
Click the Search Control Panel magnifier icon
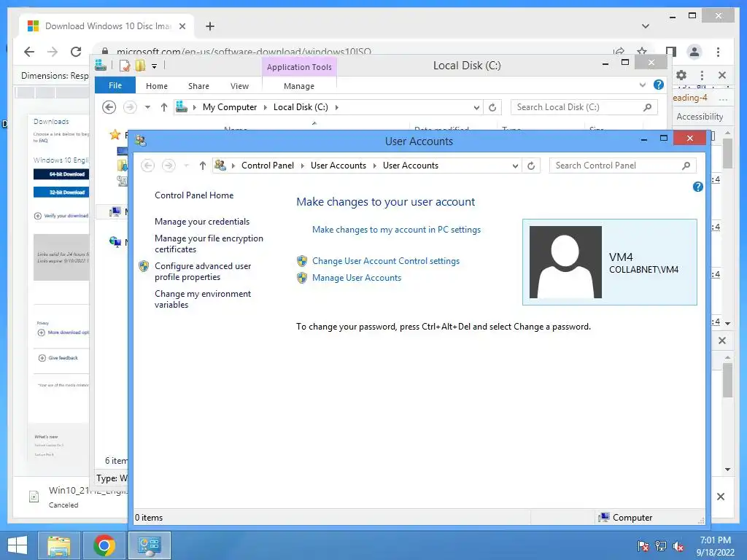point(686,166)
